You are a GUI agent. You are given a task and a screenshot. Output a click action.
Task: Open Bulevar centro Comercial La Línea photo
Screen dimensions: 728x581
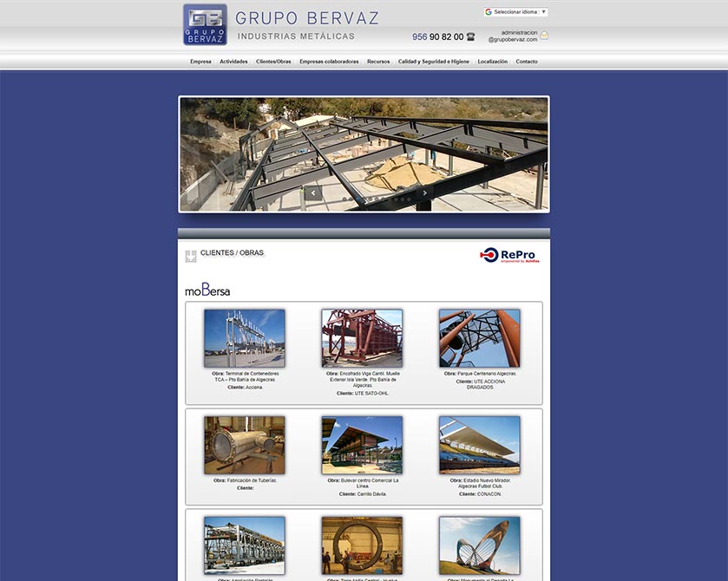362,445
